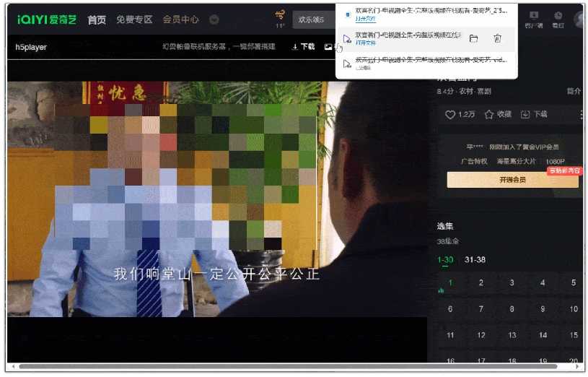Click the 农村 genre tag
Screen dimensions: 588x377
coord(466,91)
